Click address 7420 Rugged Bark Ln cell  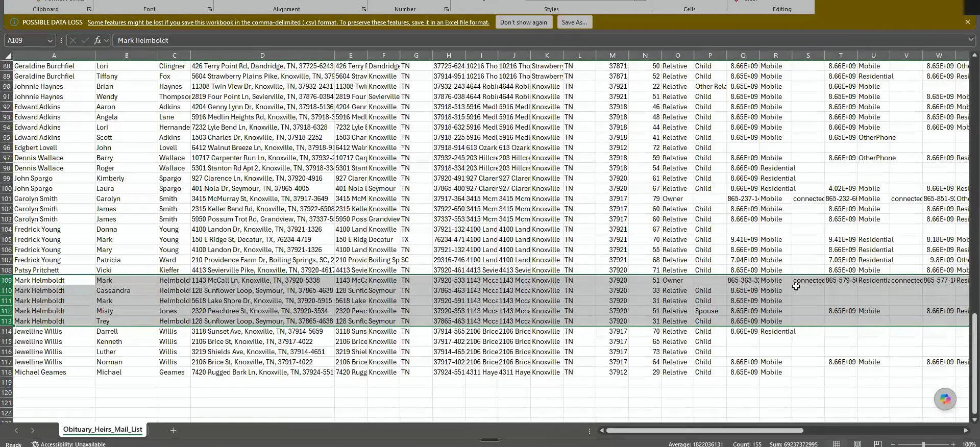pyautogui.click(x=262, y=372)
